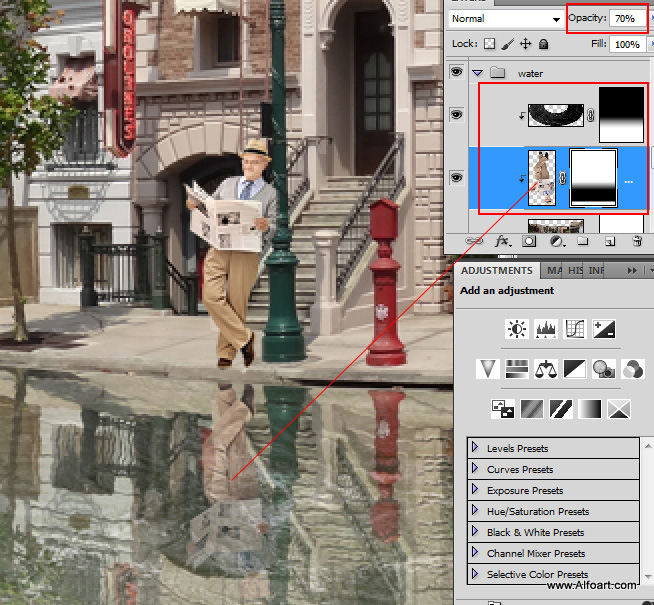654x605 pixels.
Task: Hide the man reflection layer
Action: click(456, 178)
